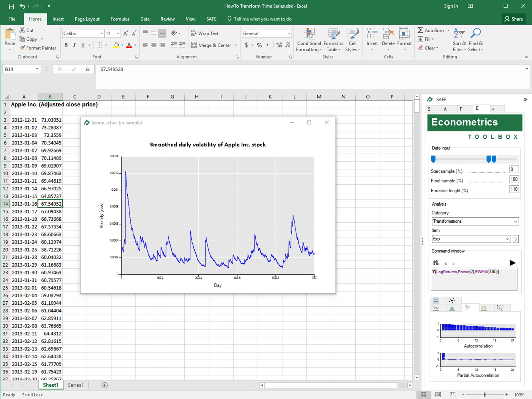Click the Share button
This screenshot has height=399, width=532.
pyautogui.click(x=514, y=19)
